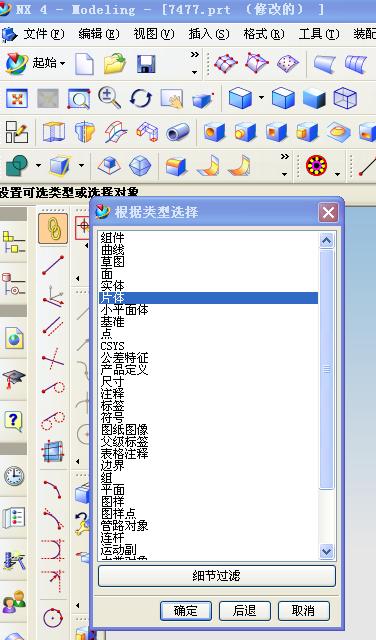Open the colorful wheel dropdown arrow
The height and width of the screenshot is (640, 376).
[337, 174]
